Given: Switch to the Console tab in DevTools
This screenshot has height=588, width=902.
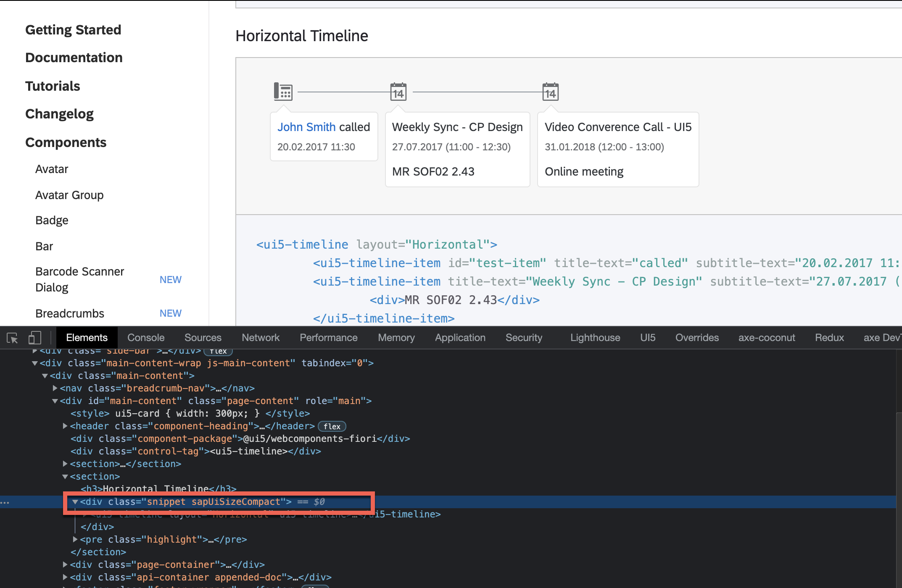Looking at the screenshot, I should (x=145, y=337).
